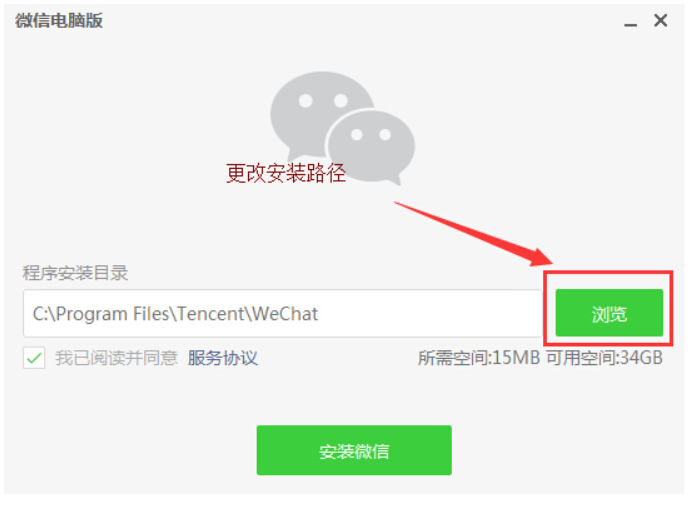Click the 程序安装目录 label

click(75, 273)
